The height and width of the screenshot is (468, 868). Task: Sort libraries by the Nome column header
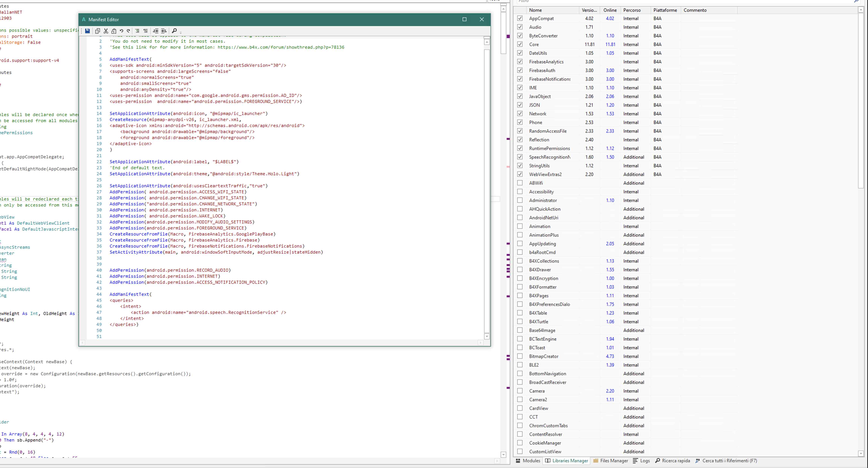(535, 10)
